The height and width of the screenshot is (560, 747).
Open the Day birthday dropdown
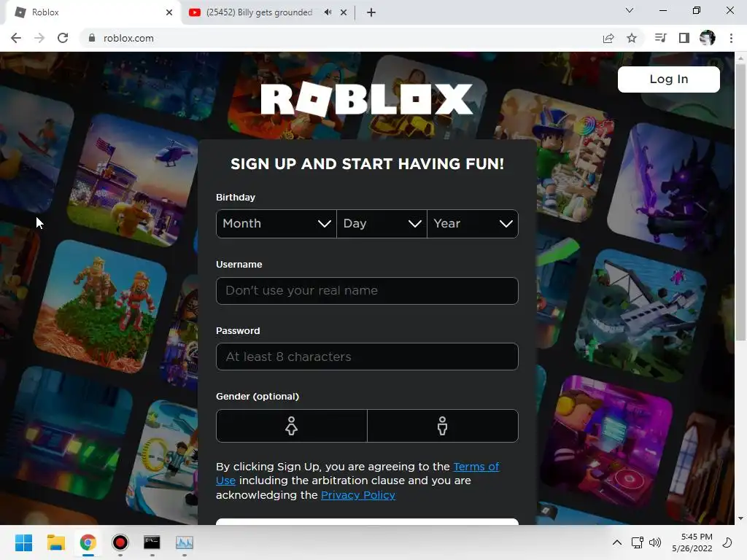382,223
